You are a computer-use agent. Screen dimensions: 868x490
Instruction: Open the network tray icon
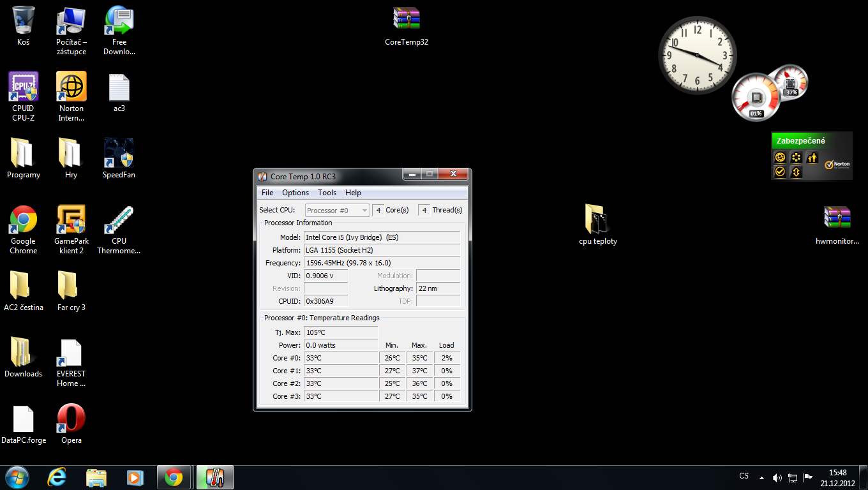pos(793,477)
